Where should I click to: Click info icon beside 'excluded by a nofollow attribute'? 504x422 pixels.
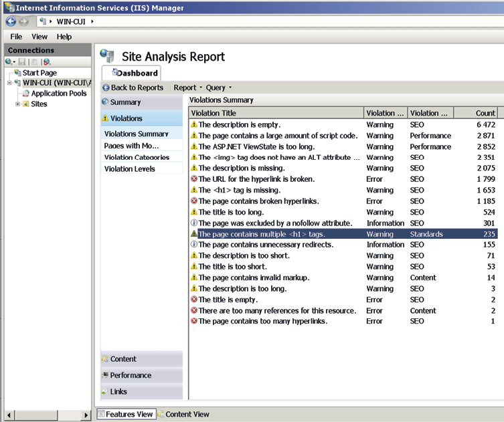pos(194,223)
